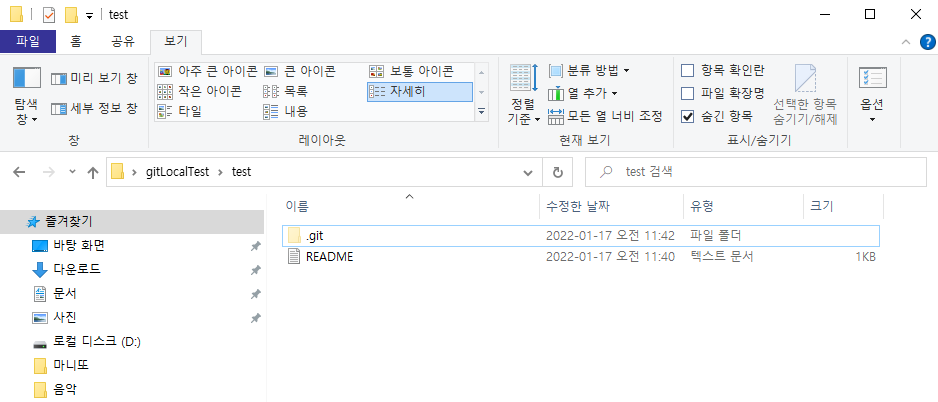Click the address bar folder icon
The image size is (938, 402).
point(118,172)
